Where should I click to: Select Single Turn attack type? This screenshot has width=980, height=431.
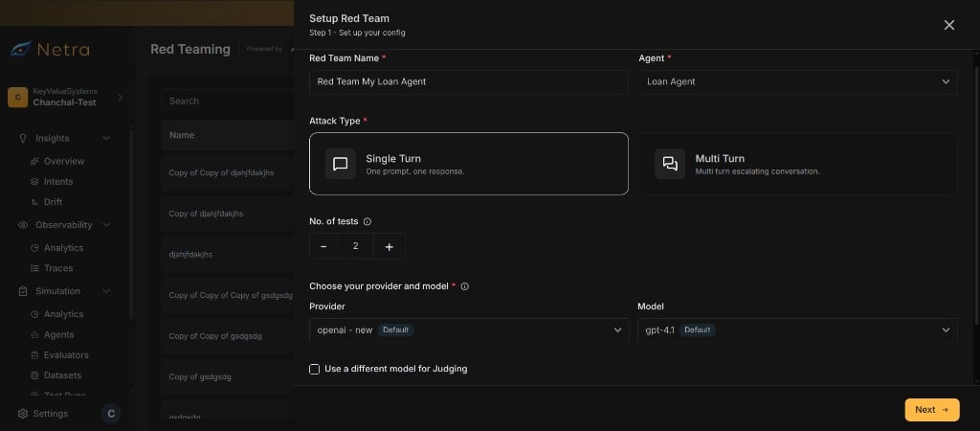pyautogui.click(x=469, y=164)
